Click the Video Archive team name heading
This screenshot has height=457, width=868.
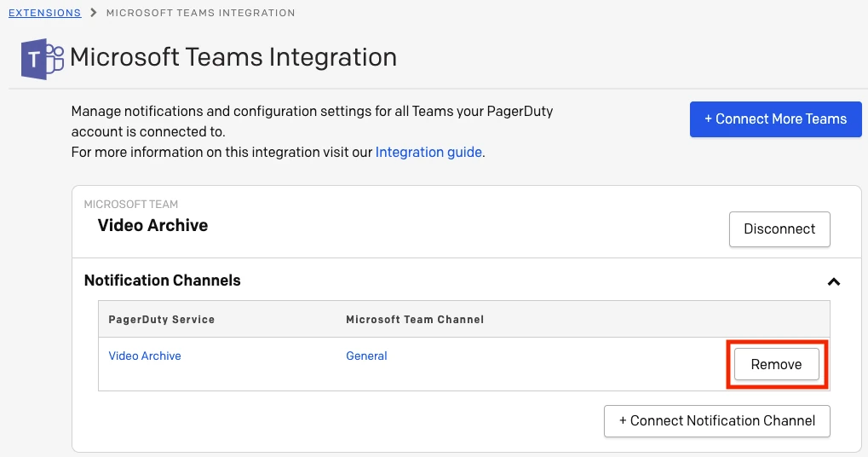(152, 225)
